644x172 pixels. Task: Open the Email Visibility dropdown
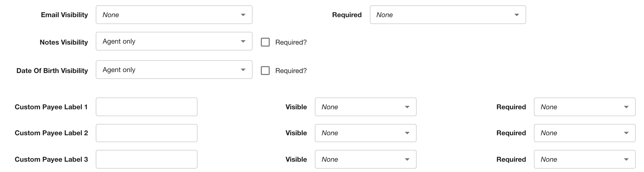[174, 15]
